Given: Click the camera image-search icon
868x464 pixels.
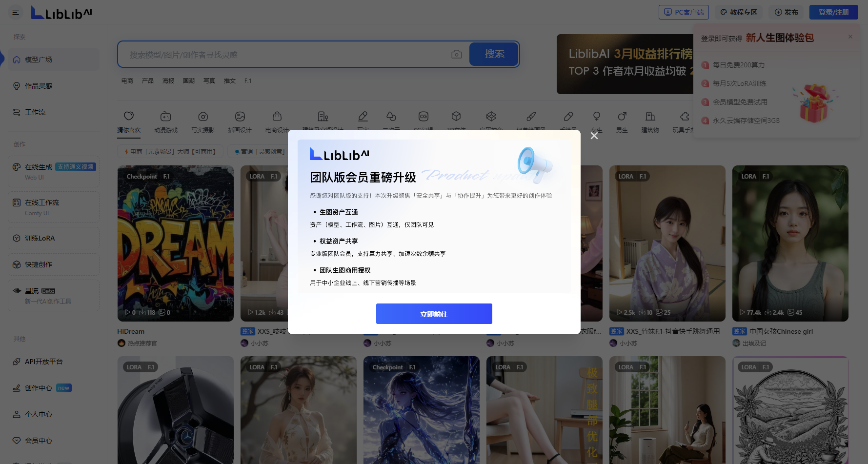Looking at the screenshot, I should pyautogui.click(x=456, y=54).
